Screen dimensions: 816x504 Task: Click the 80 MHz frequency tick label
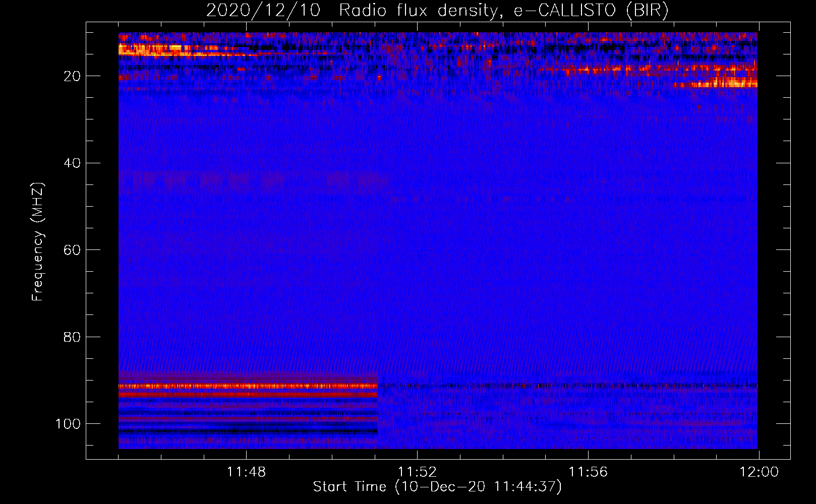coord(72,337)
